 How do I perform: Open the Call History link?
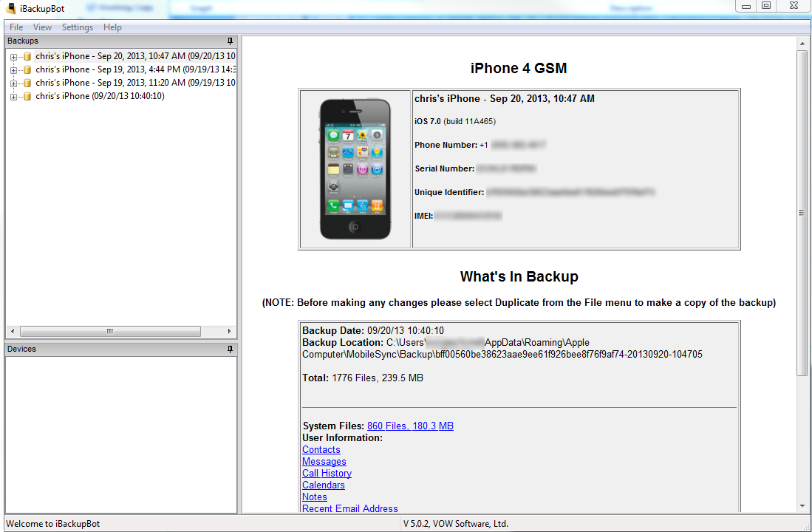coord(327,474)
